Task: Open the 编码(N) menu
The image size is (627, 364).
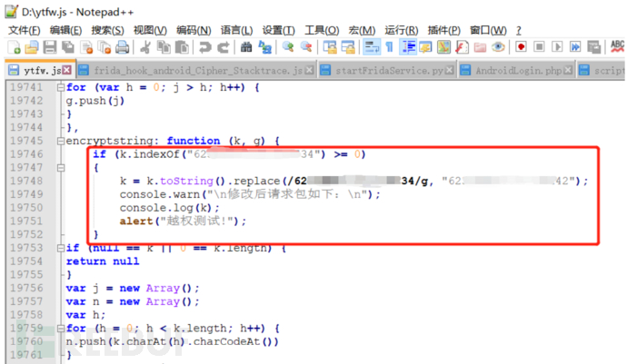Action: point(194,30)
